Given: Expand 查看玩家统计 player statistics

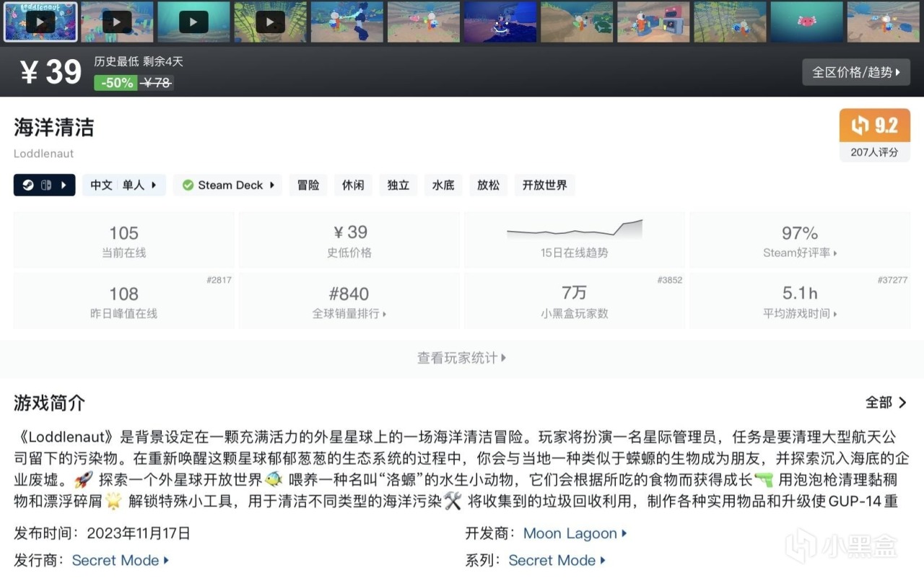Looking at the screenshot, I should (x=462, y=358).
